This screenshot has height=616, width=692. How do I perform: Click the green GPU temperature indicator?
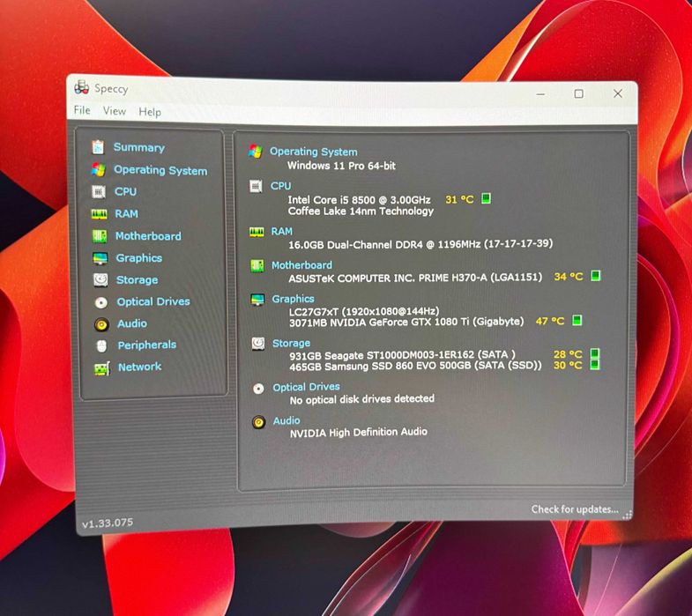point(577,320)
